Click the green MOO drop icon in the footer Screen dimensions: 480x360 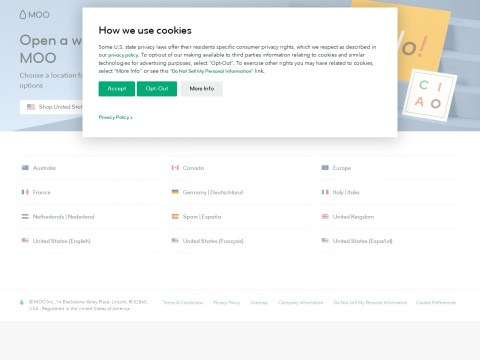22,302
